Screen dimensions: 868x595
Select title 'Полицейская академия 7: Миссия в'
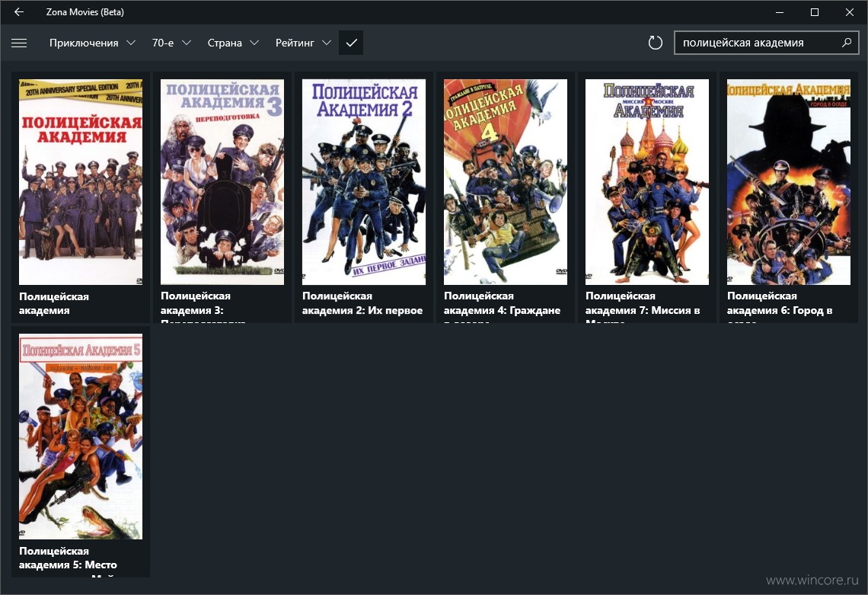tap(643, 303)
